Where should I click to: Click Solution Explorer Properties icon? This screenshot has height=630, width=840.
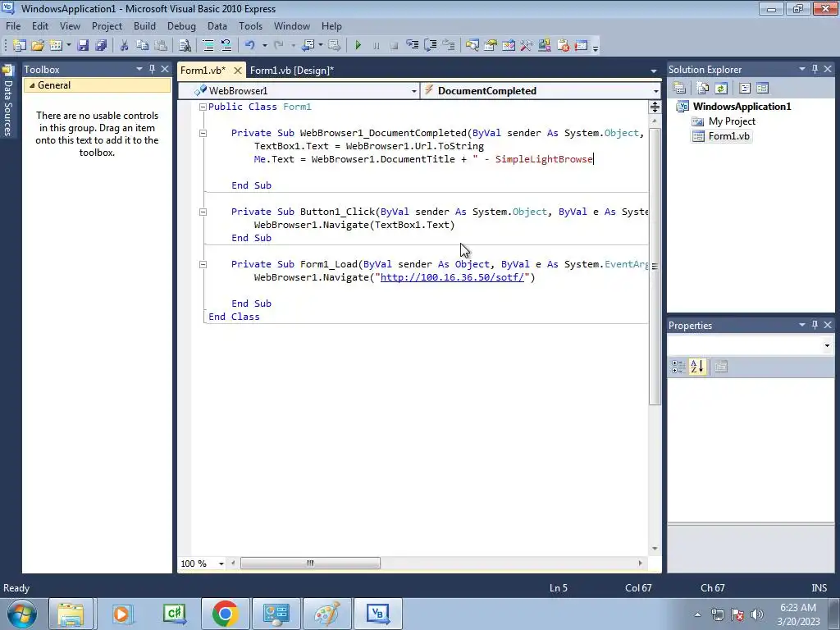coord(679,89)
